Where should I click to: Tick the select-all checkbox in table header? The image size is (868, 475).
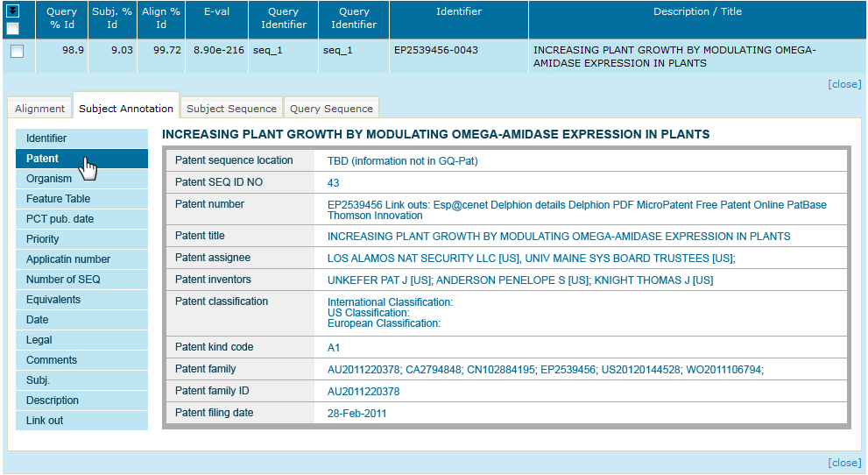click(12, 28)
